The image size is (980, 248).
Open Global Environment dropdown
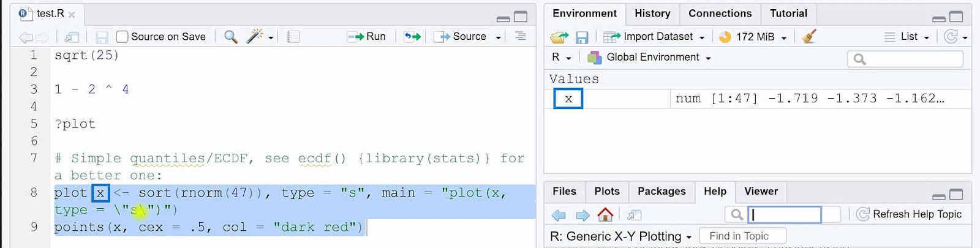(650, 57)
